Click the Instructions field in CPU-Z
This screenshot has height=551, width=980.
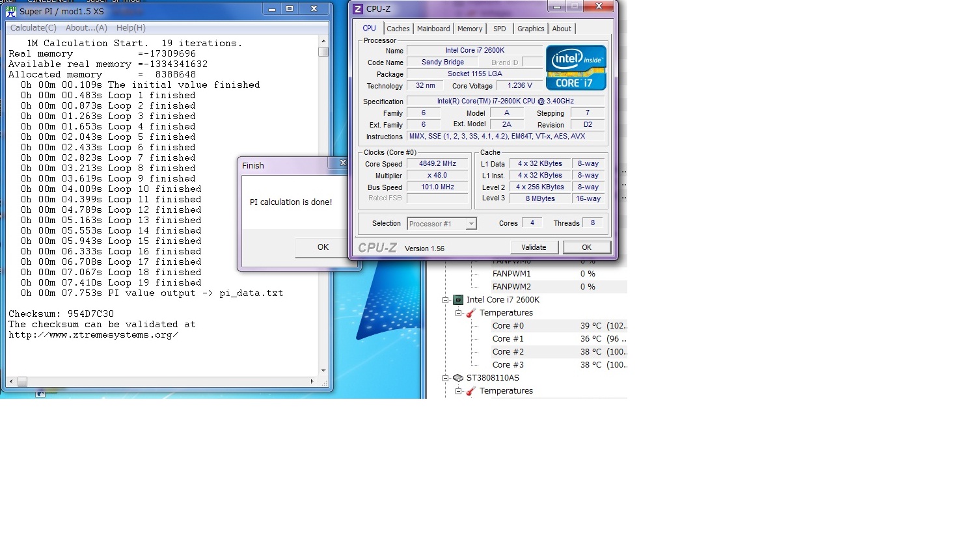pyautogui.click(x=506, y=137)
